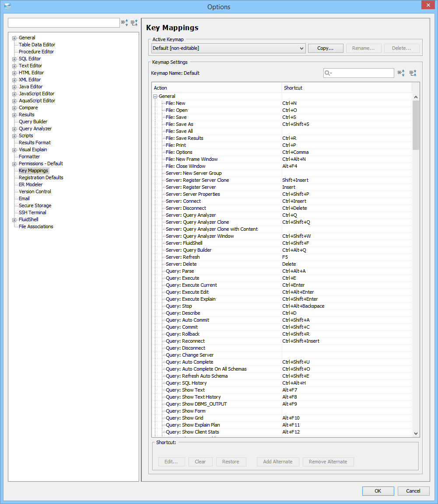Screen dimensions: 438x504
Task: Select 'Server: Register Server Clone' row
Action: pyautogui.click(x=282, y=181)
